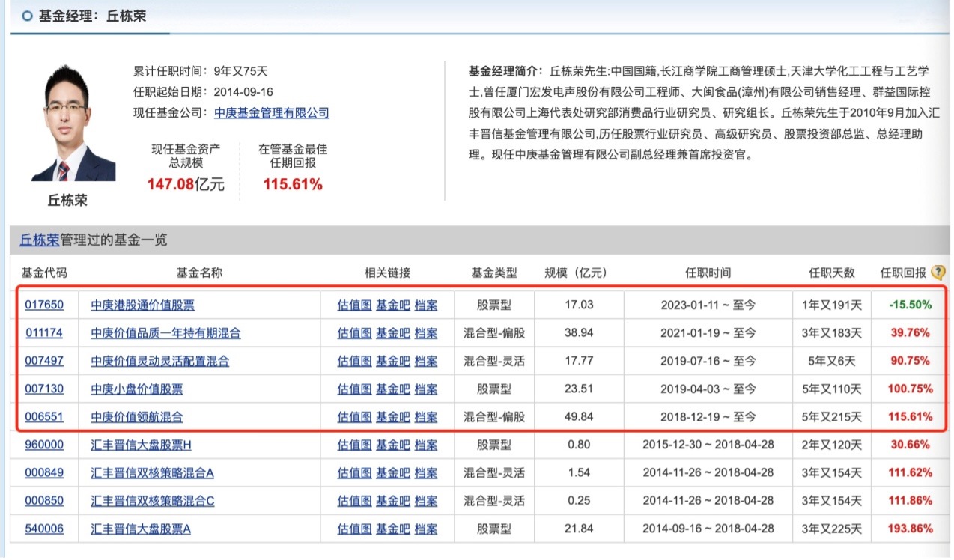Open 基金吧 for 汇丰晋信双核策略混合A
This screenshot has height=560, width=954.
click(392, 472)
